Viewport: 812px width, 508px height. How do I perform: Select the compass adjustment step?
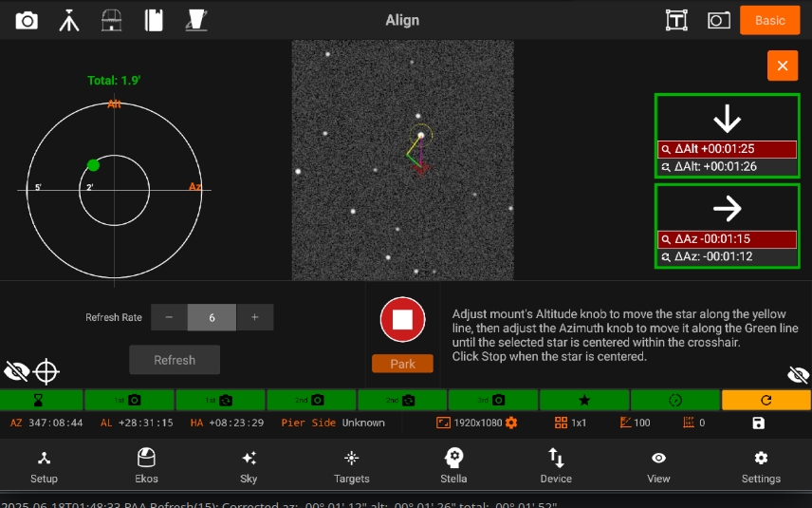(x=675, y=400)
